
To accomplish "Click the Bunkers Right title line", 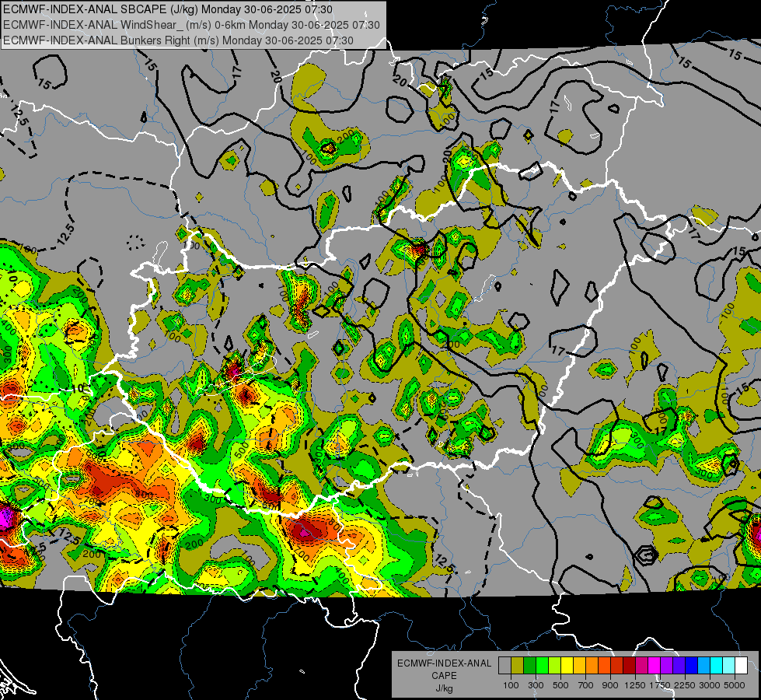I will tap(178, 40).
